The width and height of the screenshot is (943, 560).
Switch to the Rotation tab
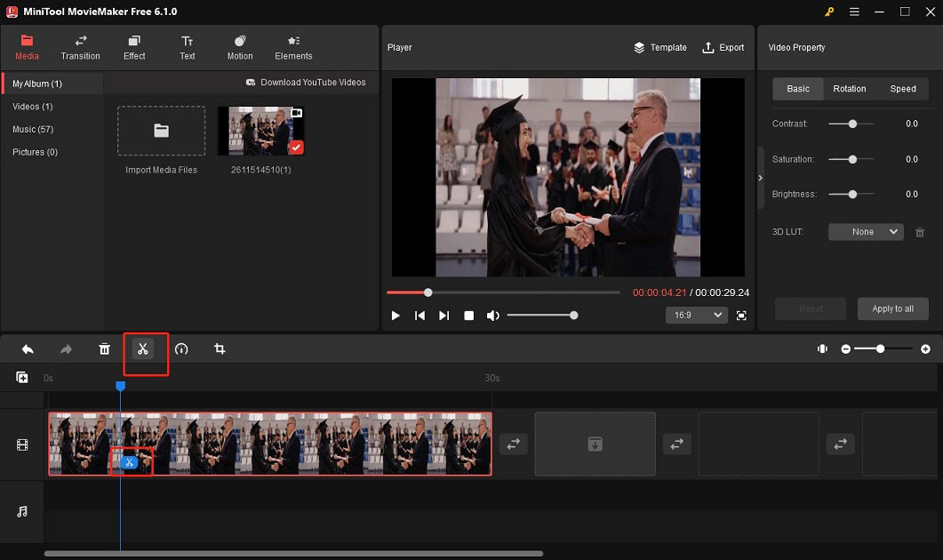coord(850,89)
